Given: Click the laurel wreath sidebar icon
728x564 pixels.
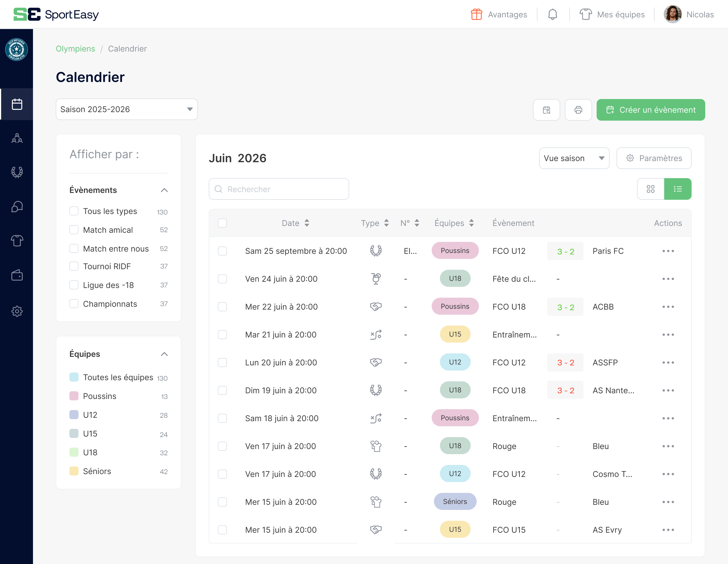Looking at the screenshot, I should (x=17, y=172).
